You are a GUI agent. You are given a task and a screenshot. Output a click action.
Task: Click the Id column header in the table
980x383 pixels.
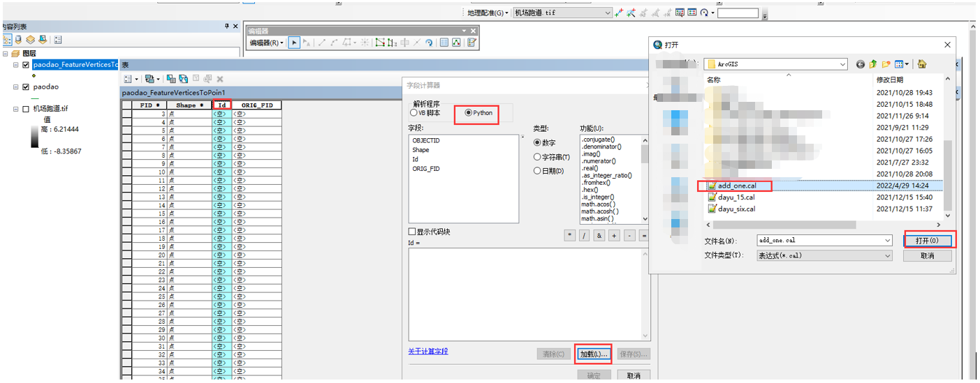(x=221, y=105)
